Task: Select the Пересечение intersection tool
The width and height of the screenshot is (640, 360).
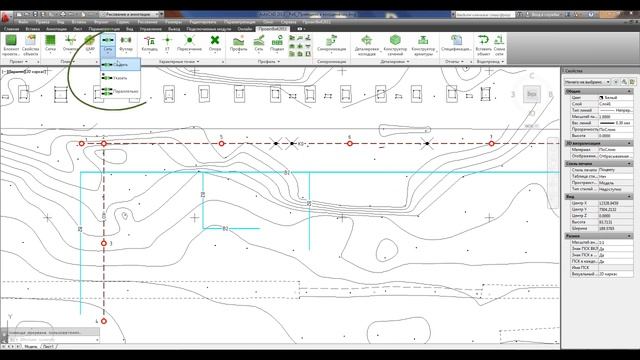Action: pyautogui.click(x=189, y=44)
